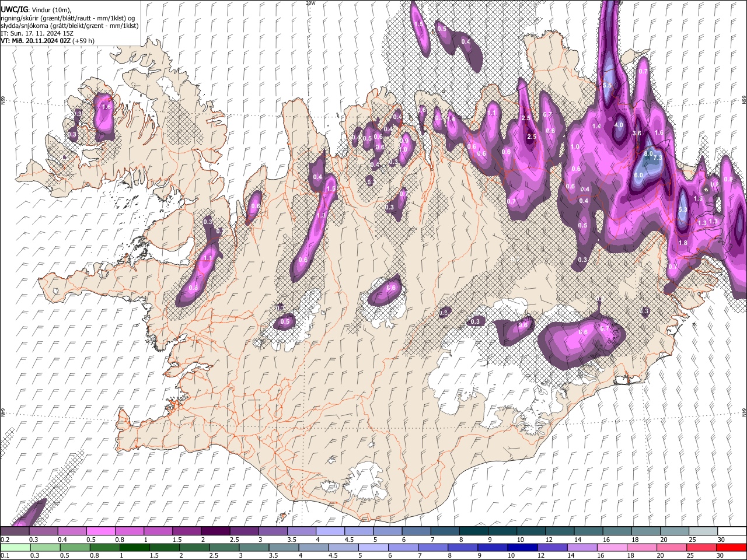Click bottom legend red swatch after 30
Viewport: 747px width, 560px height.
(x=731, y=547)
